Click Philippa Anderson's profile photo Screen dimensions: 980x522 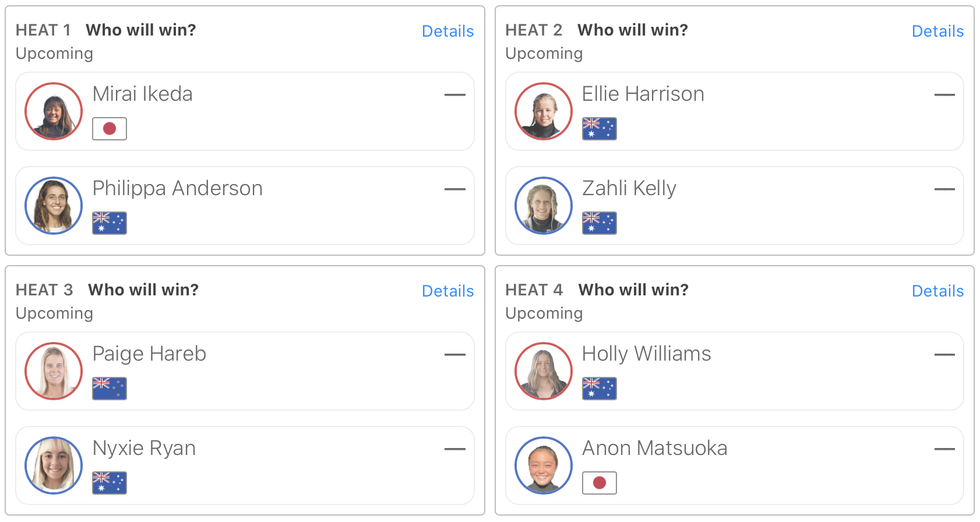click(54, 206)
